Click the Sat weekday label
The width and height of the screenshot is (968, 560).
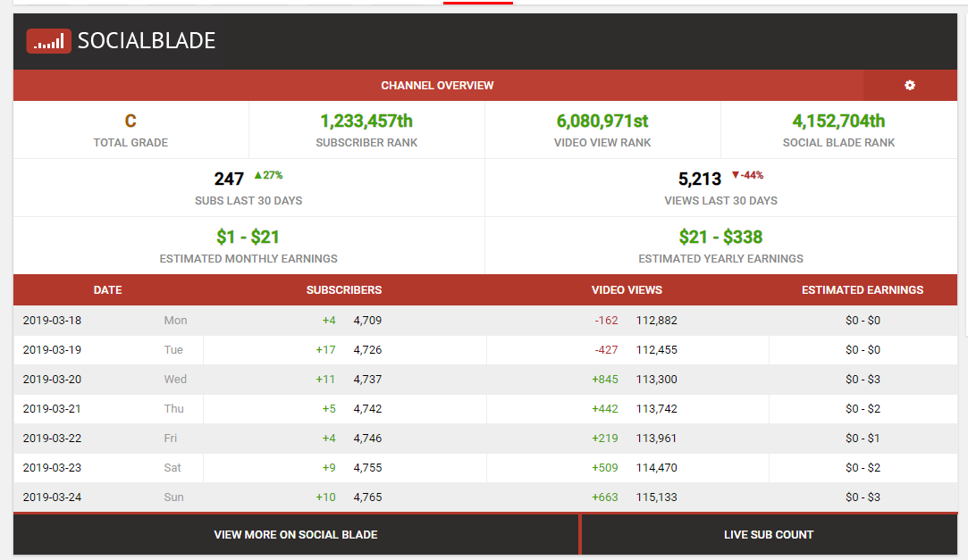coord(173,467)
